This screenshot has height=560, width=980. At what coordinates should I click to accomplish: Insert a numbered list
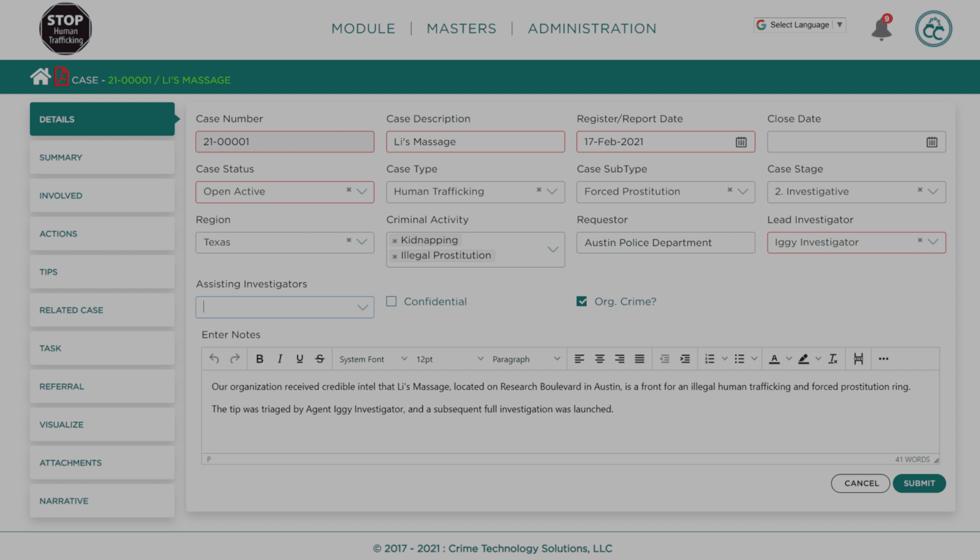click(709, 359)
